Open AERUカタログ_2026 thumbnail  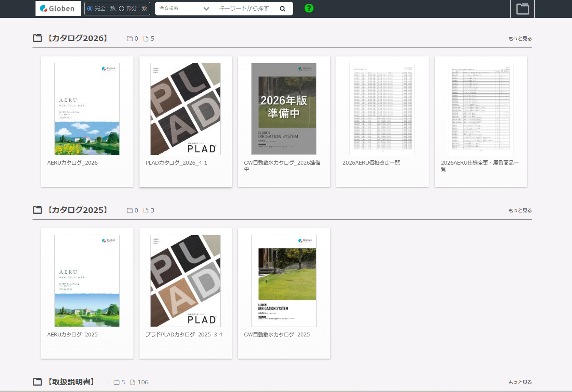pos(87,109)
